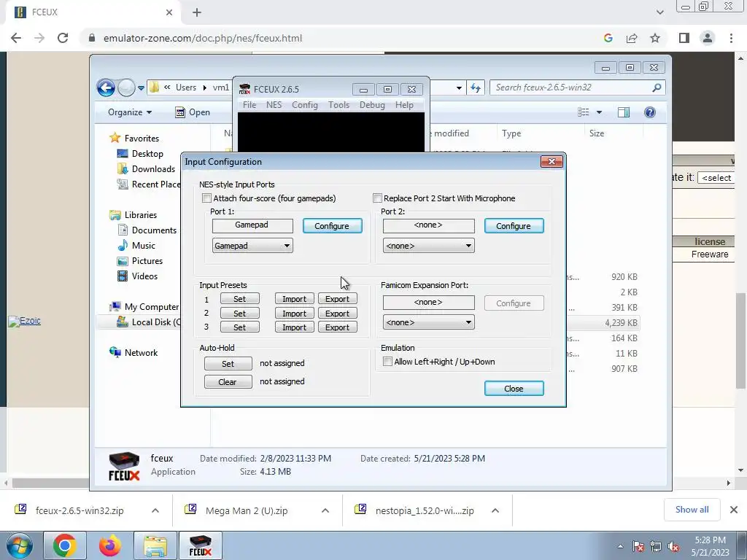Image resolution: width=747 pixels, height=560 pixels.
Task: Check Replace Port 2 Start With Microphone
Action: (x=377, y=198)
